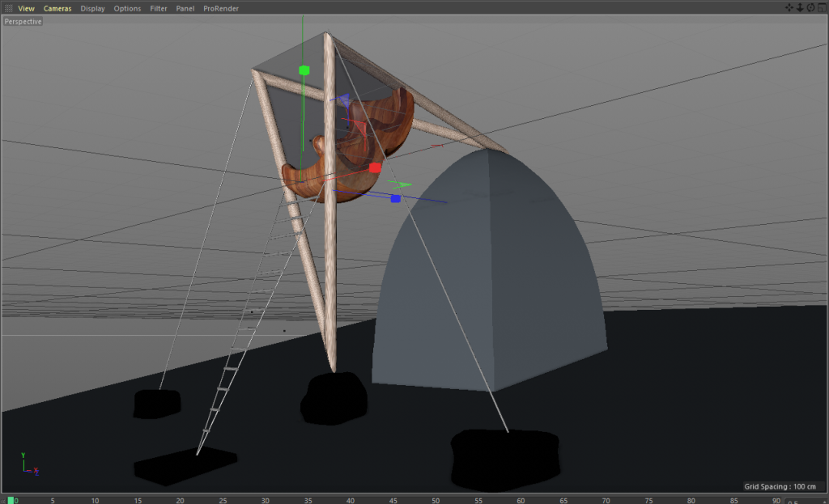Open the Cameras menu
Viewport: 829px width, 504px height.
pyautogui.click(x=57, y=8)
